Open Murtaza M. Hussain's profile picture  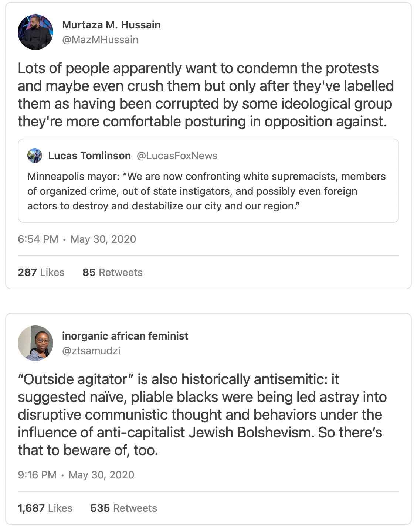pos(35,32)
